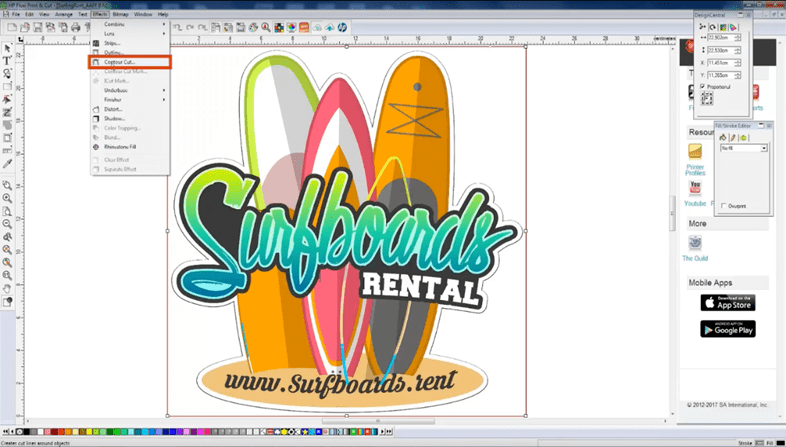The width and height of the screenshot is (786, 447).
Task: Open the YouTube resource icon
Action: pos(694,187)
